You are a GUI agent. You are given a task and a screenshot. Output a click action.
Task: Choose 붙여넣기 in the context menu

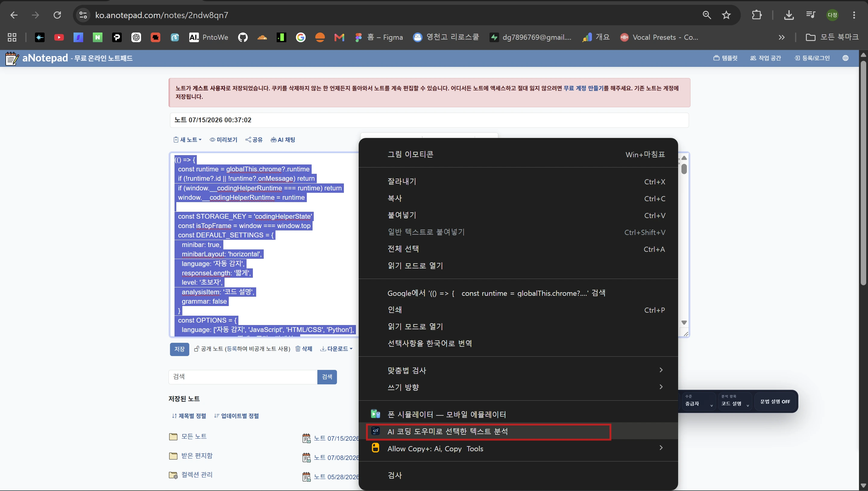point(518,215)
